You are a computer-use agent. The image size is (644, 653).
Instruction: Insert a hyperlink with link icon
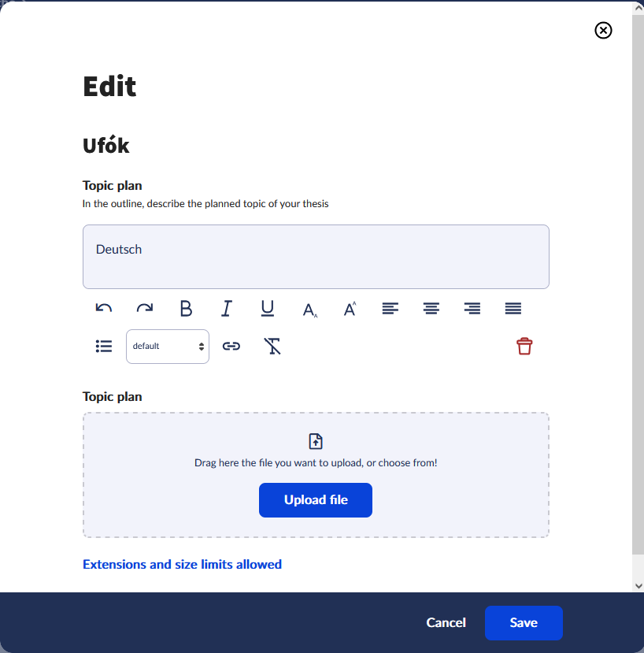[x=231, y=347]
